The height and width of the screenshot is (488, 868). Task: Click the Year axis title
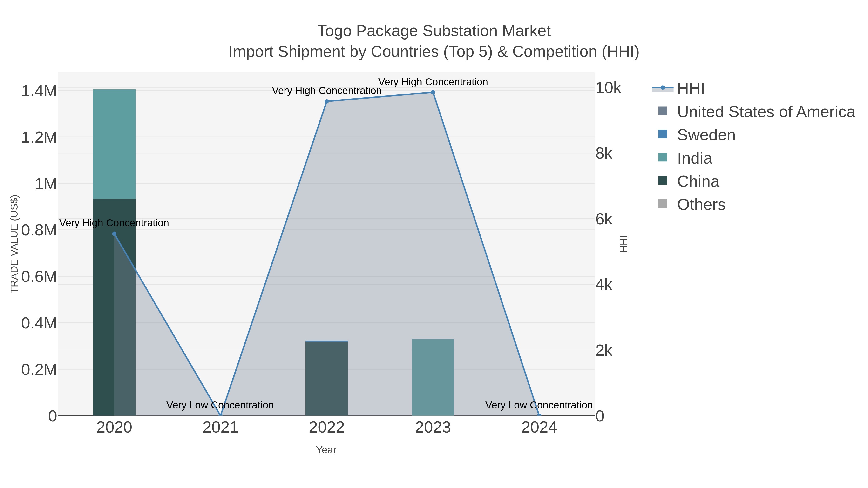pos(326,450)
